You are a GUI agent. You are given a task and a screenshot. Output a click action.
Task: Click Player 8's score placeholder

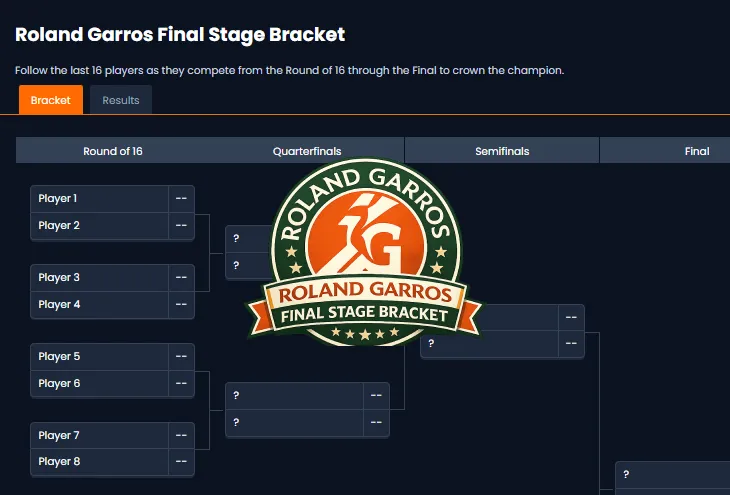tap(182, 462)
